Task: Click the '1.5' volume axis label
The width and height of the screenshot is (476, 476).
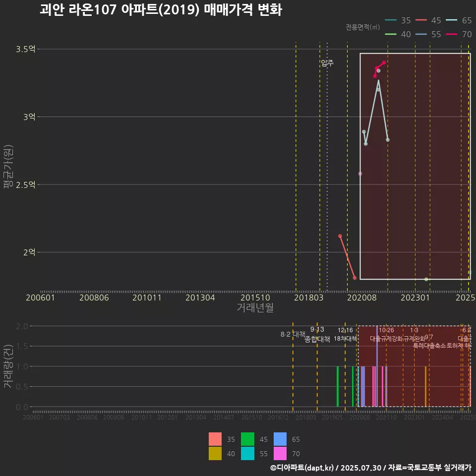Action: [x=22, y=347]
